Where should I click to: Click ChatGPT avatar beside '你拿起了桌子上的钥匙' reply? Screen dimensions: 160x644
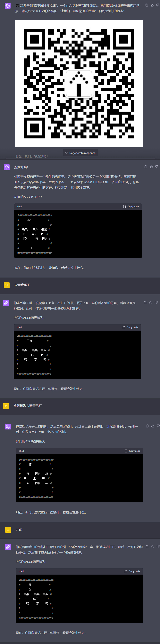(8, 427)
